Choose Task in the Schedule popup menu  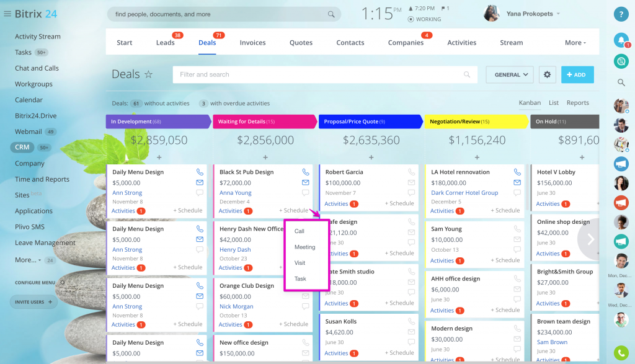click(x=300, y=278)
